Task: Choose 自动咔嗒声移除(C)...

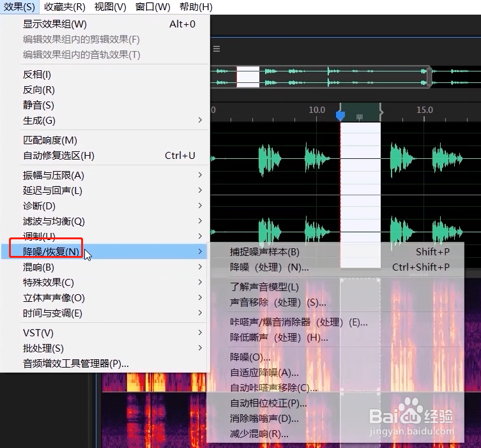Action: (336, 388)
